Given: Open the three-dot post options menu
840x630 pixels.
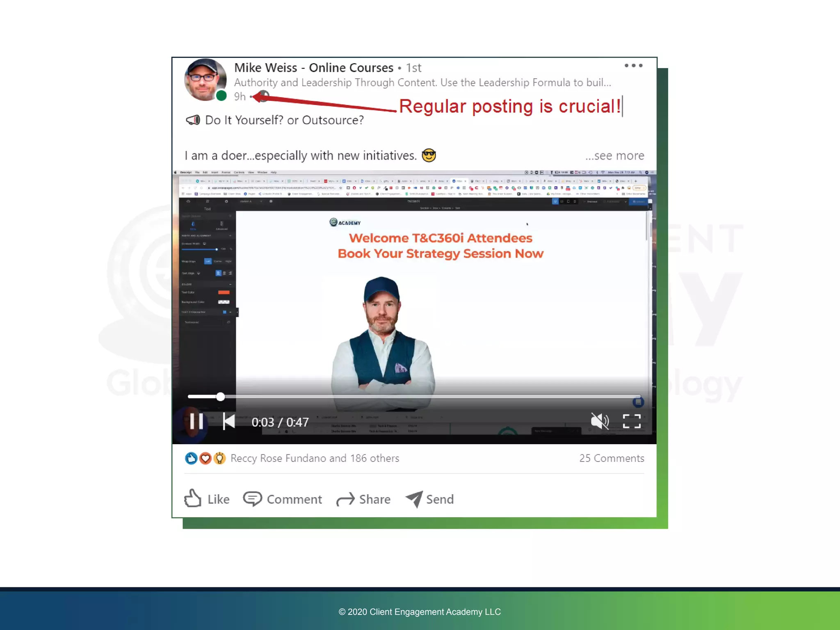Looking at the screenshot, I should tap(633, 66).
